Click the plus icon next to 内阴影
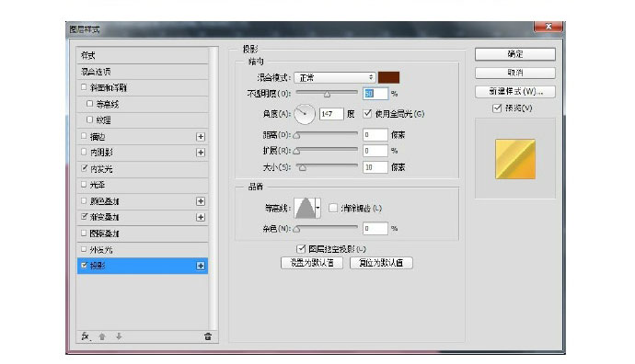This screenshot has width=635, height=364. click(201, 153)
